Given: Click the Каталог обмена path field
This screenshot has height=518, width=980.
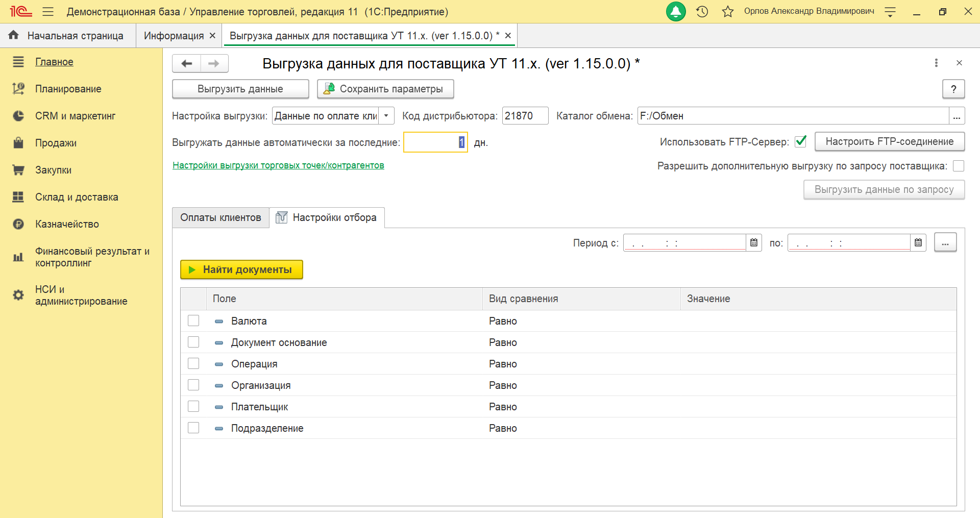Looking at the screenshot, I should (793, 116).
